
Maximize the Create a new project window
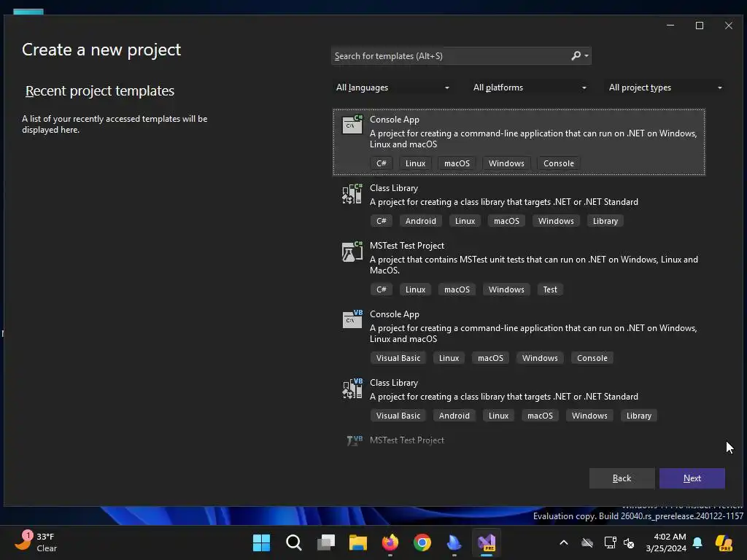(x=699, y=26)
